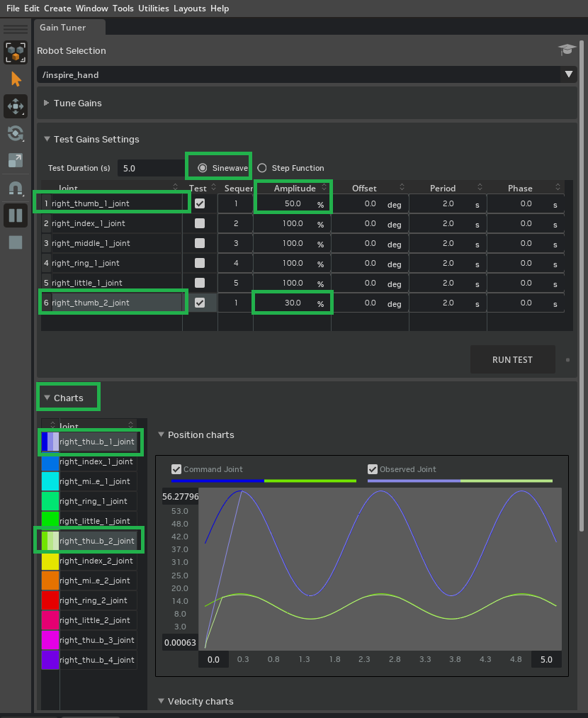588x718 pixels.
Task: Activate the Select tool in the toolbar
Action: pyautogui.click(x=15, y=79)
